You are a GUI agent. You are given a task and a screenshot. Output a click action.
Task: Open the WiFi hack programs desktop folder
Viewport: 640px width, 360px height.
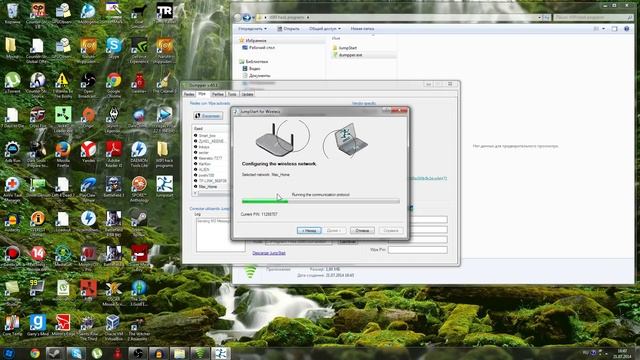(x=164, y=153)
